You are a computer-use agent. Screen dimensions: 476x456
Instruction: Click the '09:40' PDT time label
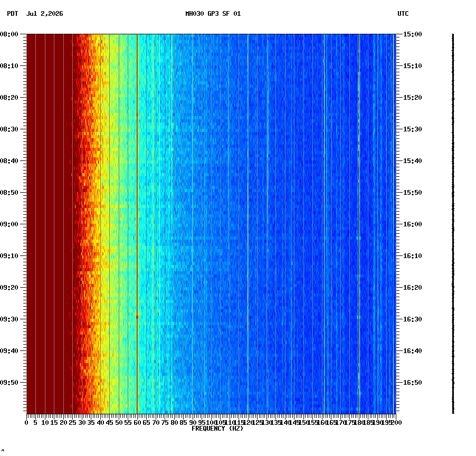tap(9, 350)
